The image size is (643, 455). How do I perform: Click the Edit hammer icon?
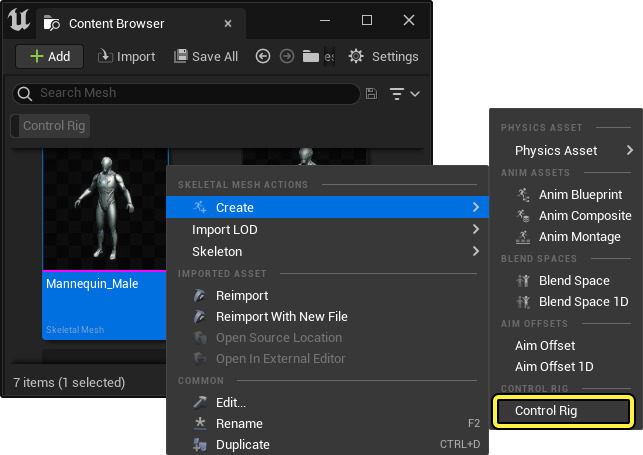click(x=200, y=403)
